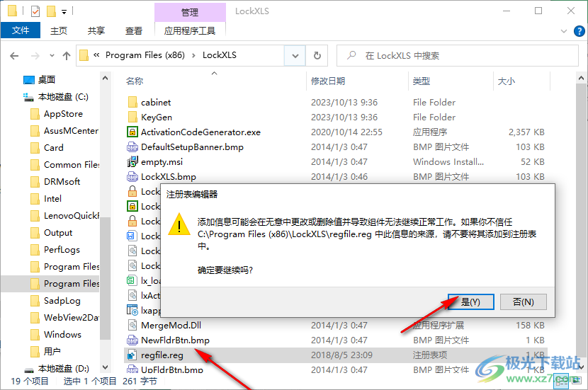Open the help question mark icon
This screenshot has width=588, height=390.
tap(579, 31)
